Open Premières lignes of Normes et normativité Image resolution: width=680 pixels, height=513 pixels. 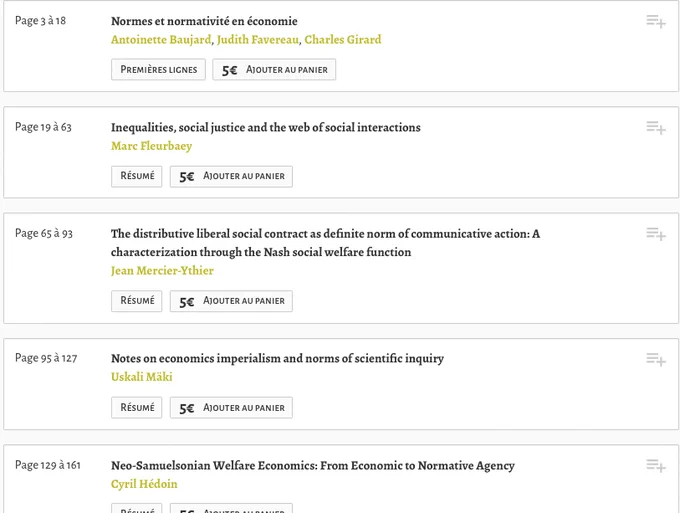coord(158,69)
